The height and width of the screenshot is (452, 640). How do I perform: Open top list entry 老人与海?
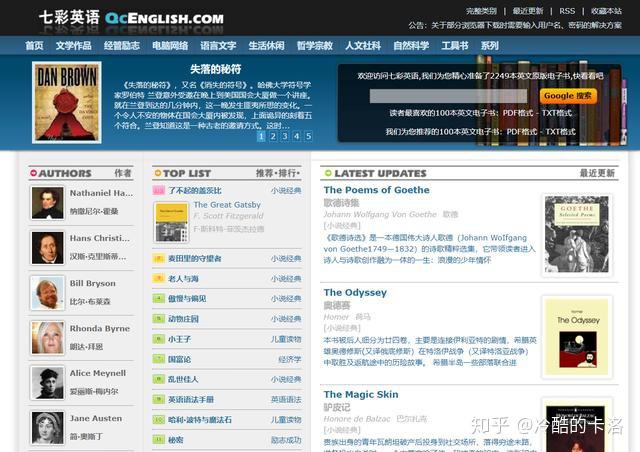183,278
